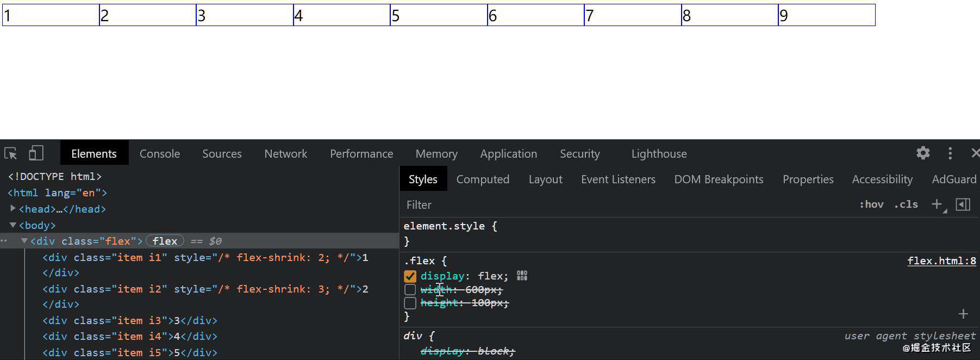
Task: Toggle the .cls class editor button
Action: pyautogui.click(x=906, y=204)
